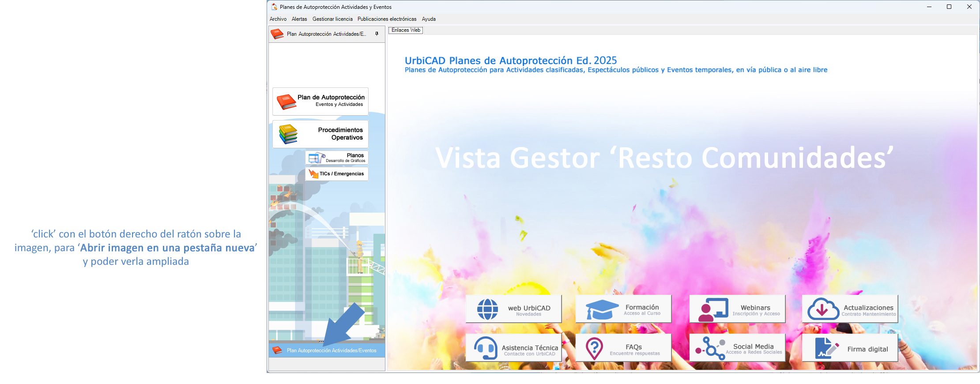
Task: Click the presenter screen icon for Webinars
Action: coord(713,309)
